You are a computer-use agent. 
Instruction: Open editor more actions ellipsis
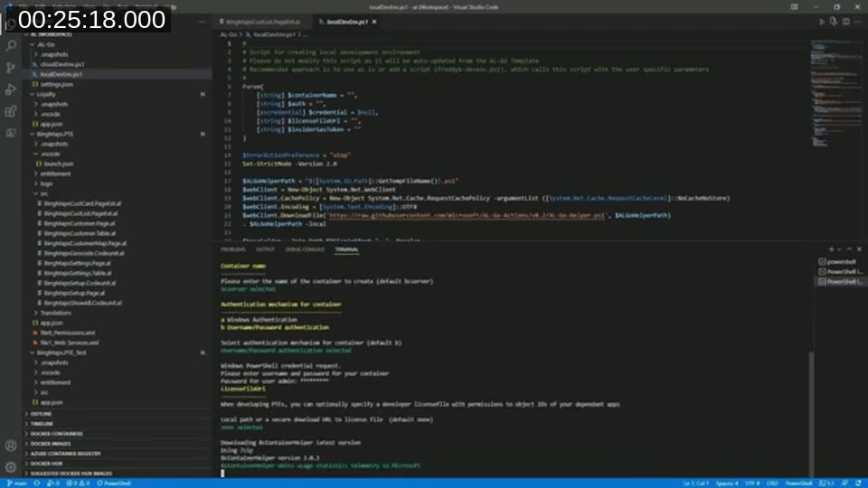coord(857,22)
